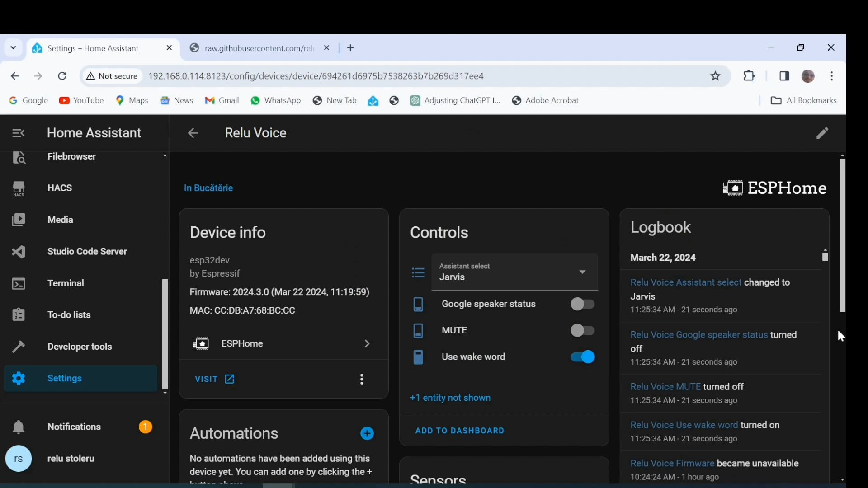Disable the Use wake word switch
Image resolution: width=868 pixels, height=488 pixels.
click(x=582, y=357)
